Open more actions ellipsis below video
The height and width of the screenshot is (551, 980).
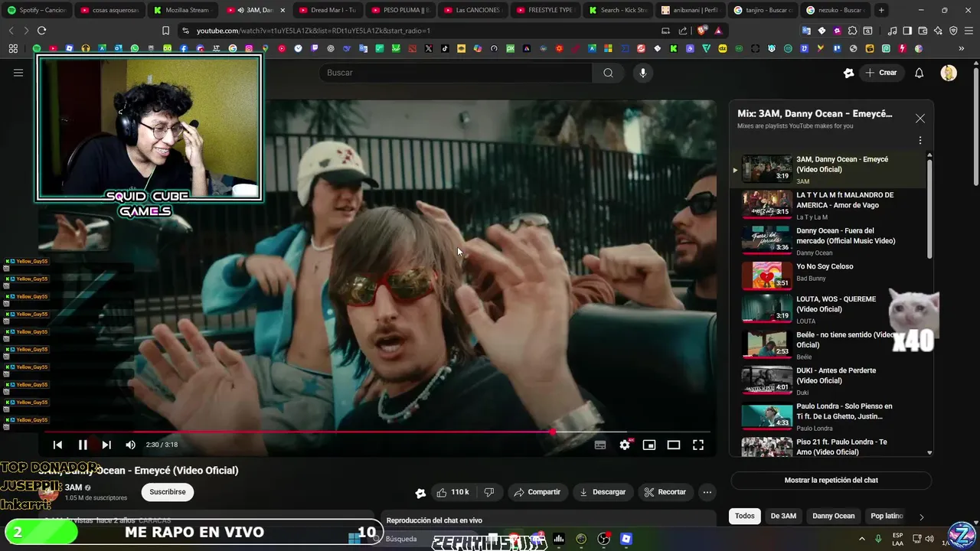707,492
